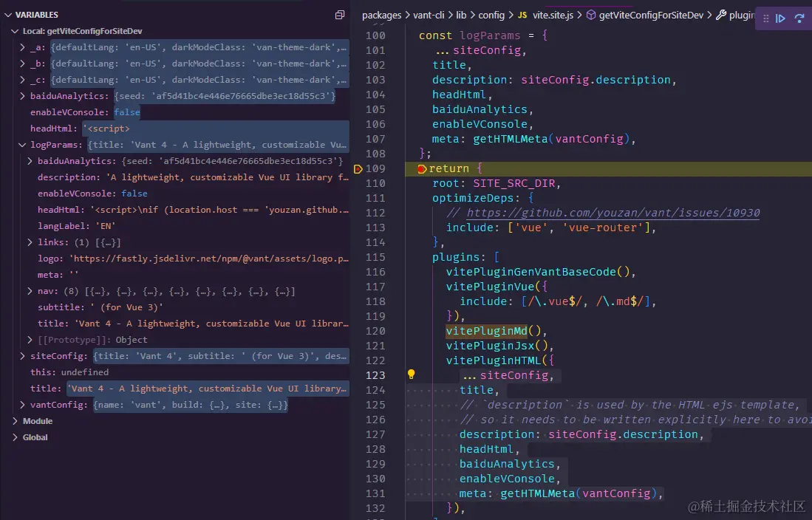Expand the _a variable
Screen dimensions: 812x520
[22, 47]
